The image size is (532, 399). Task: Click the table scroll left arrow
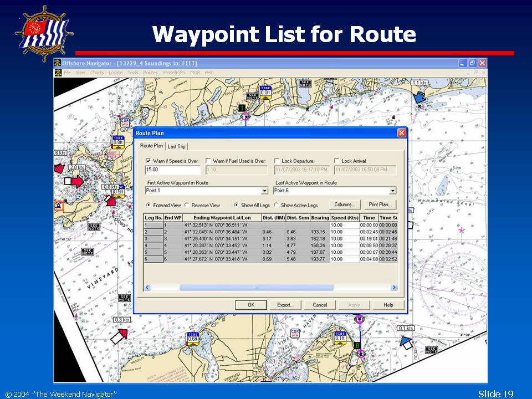click(x=147, y=288)
